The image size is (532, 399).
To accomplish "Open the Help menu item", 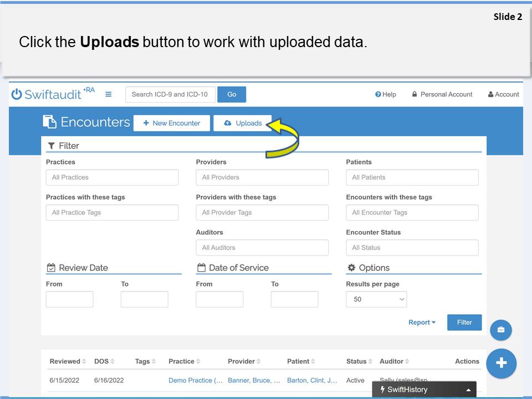I will (x=386, y=94).
